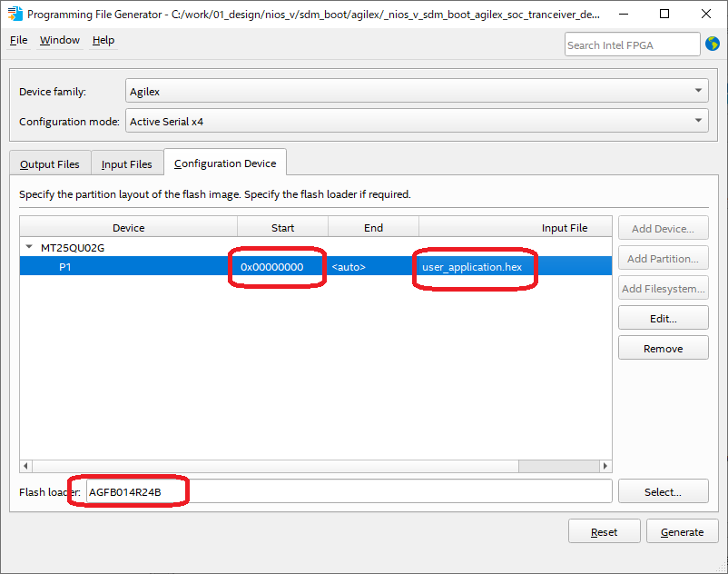Select the MT25QU02G device row
The image size is (728, 574).
click(316, 247)
